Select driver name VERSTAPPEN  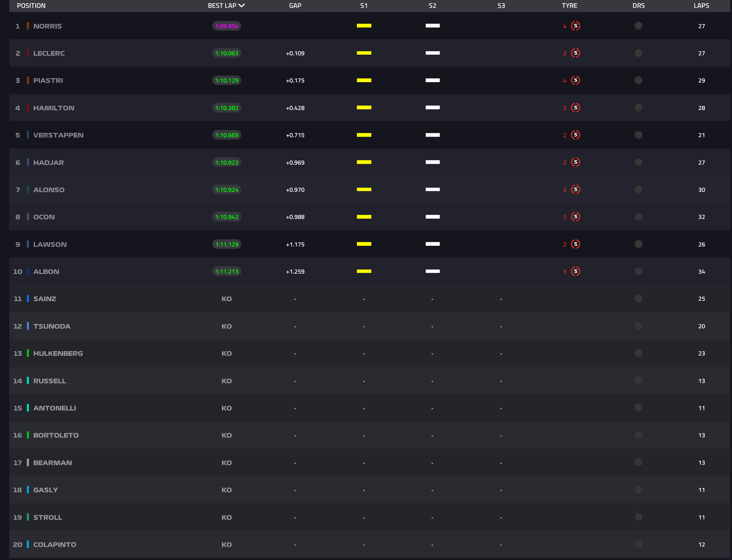tap(59, 135)
